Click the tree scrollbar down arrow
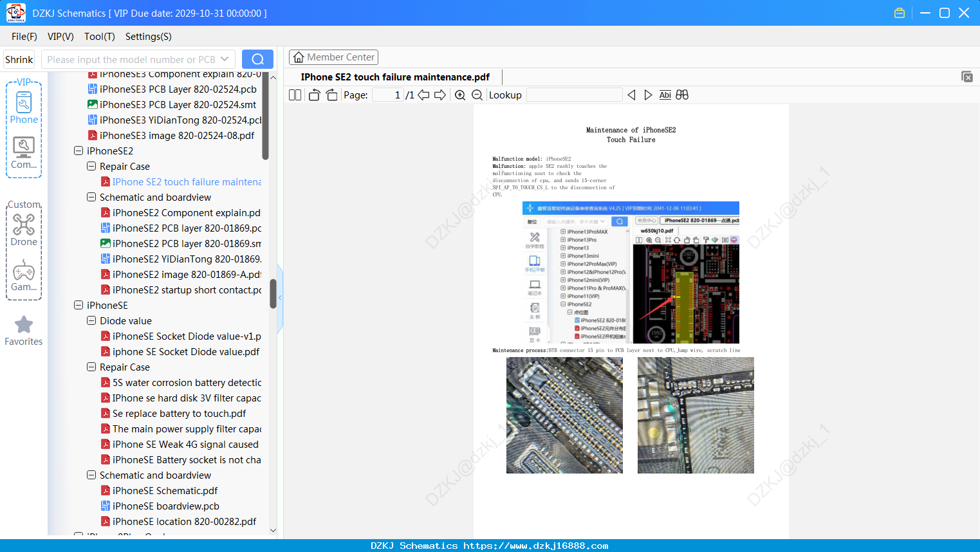980x552 pixels. 273,531
